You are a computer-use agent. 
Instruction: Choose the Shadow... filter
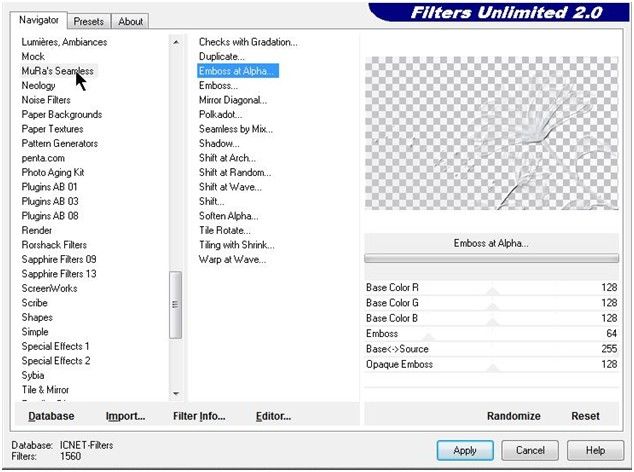(219, 144)
